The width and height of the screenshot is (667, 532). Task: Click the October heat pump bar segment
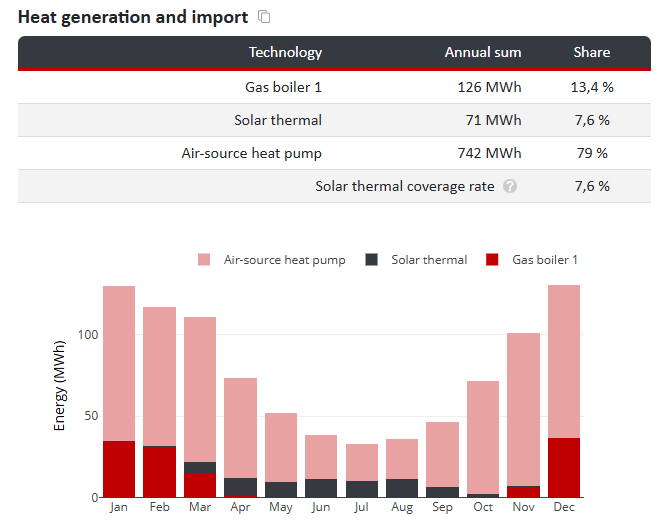[483, 438]
